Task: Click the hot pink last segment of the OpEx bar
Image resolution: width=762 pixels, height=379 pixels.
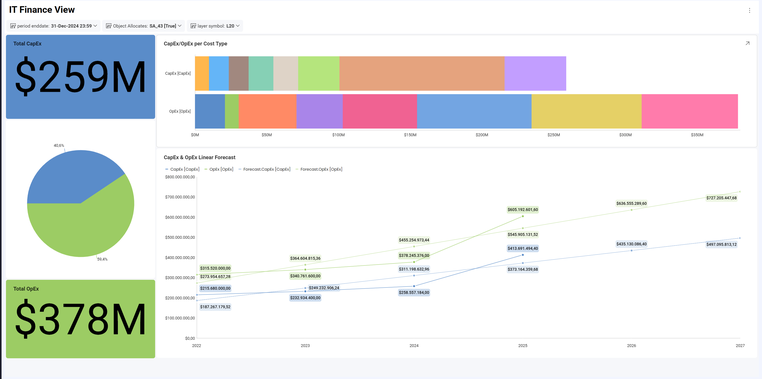Action: (x=690, y=111)
